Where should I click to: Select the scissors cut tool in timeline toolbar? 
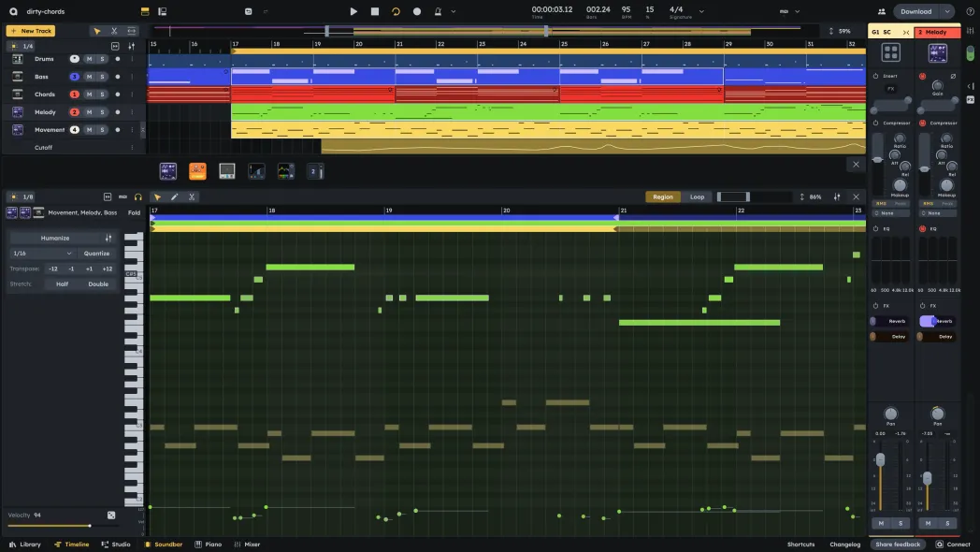pyautogui.click(x=114, y=31)
